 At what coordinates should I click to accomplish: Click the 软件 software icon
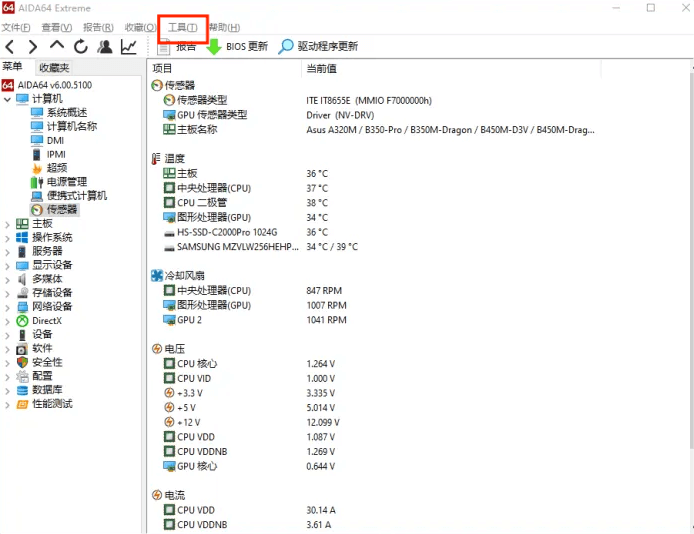click(x=22, y=349)
